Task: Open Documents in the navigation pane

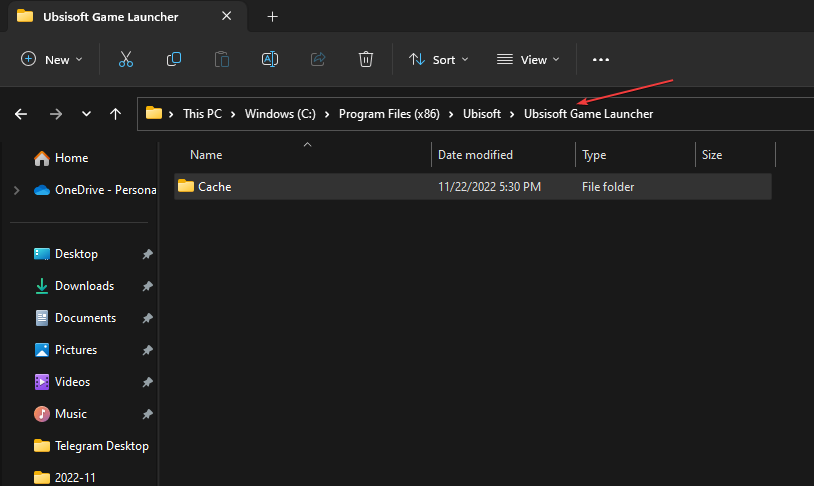Action: click(x=75, y=318)
